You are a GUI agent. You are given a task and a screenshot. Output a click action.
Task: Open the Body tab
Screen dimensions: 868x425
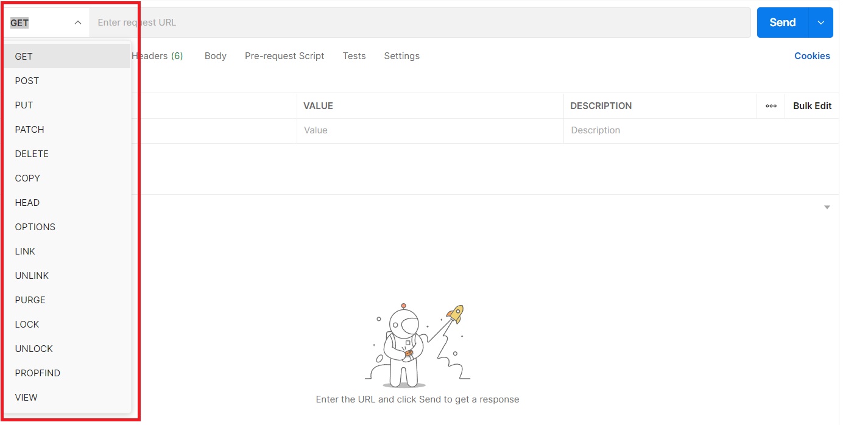click(x=216, y=55)
